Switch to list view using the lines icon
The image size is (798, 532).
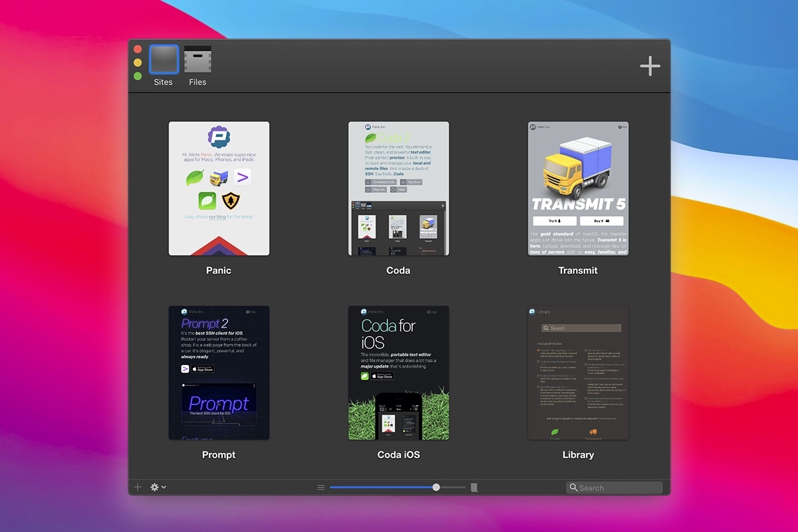321,487
